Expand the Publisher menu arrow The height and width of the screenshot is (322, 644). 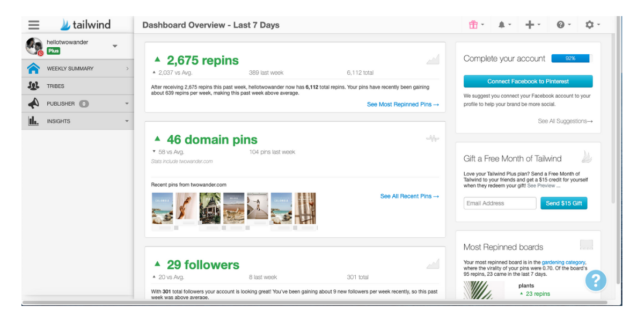click(x=127, y=104)
